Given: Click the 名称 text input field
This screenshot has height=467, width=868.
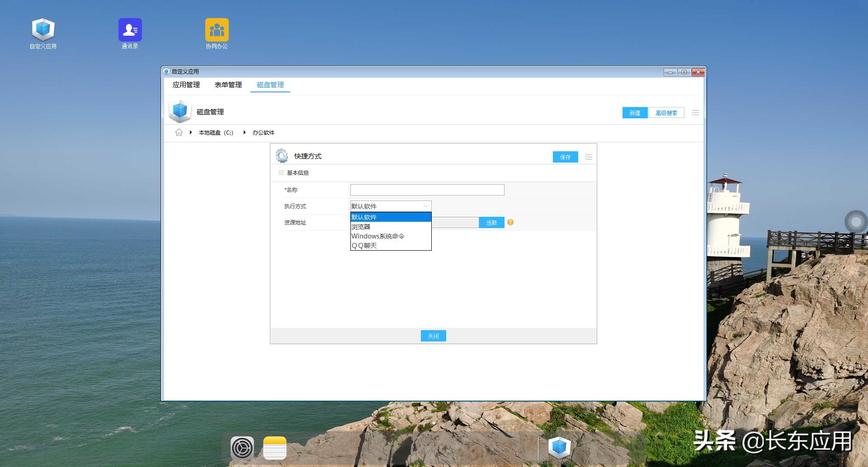Looking at the screenshot, I should (x=427, y=190).
